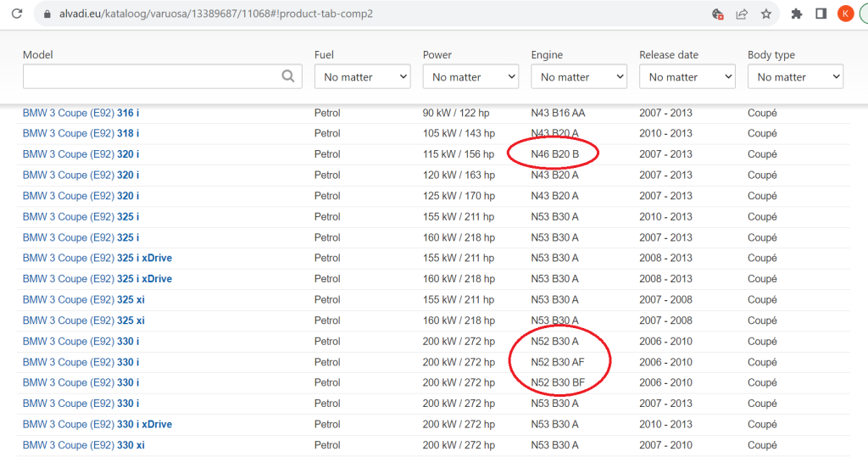This screenshot has width=868, height=468.
Task: Reload the page with the refresh icon
Action: pos(16,14)
